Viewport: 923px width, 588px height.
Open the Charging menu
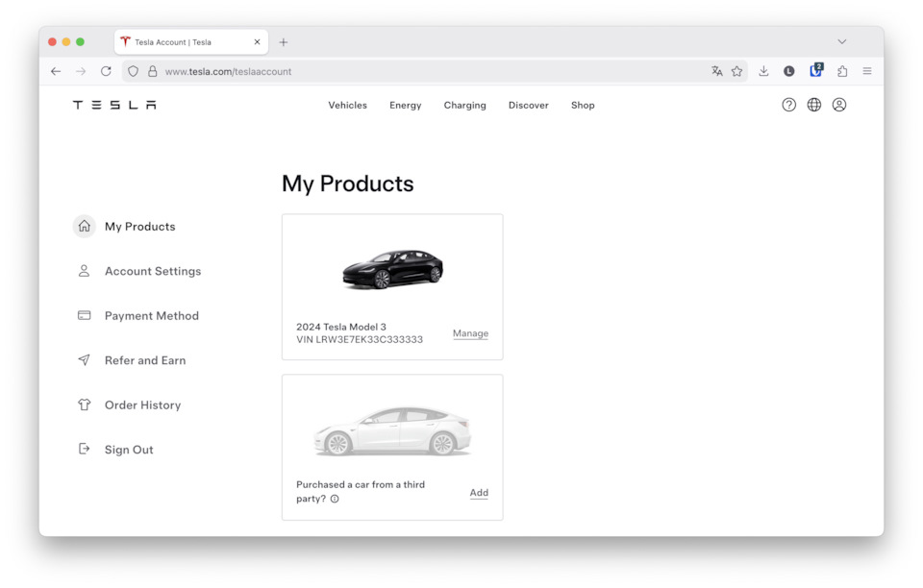pos(465,106)
